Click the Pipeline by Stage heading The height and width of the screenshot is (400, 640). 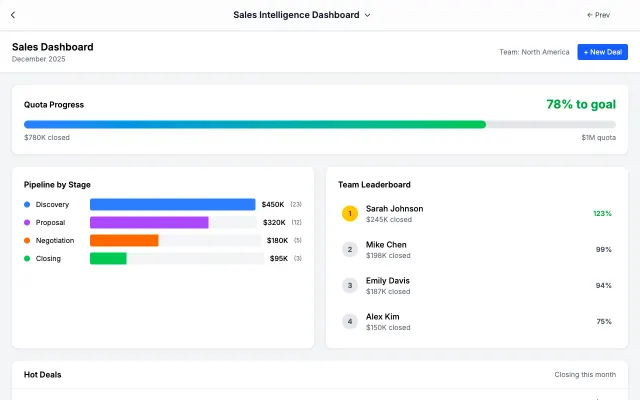(57, 185)
